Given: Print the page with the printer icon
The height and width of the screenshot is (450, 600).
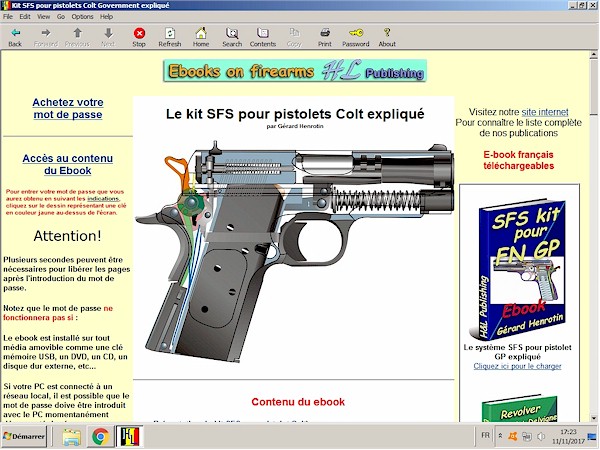Looking at the screenshot, I should tap(325, 37).
